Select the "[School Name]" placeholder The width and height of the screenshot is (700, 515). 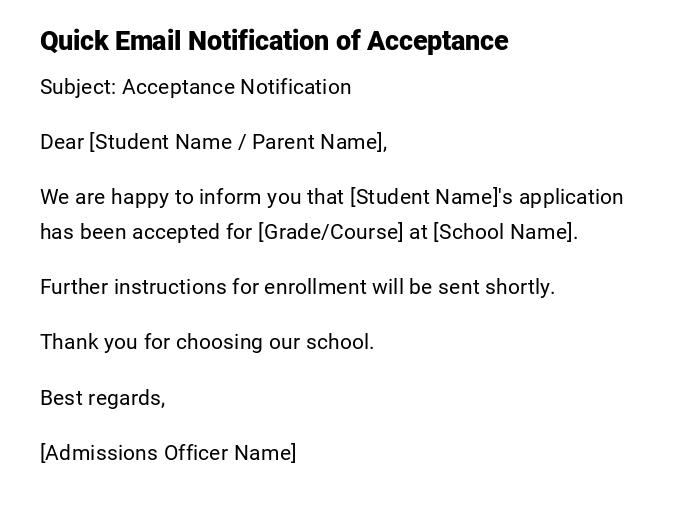click(x=503, y=232)
